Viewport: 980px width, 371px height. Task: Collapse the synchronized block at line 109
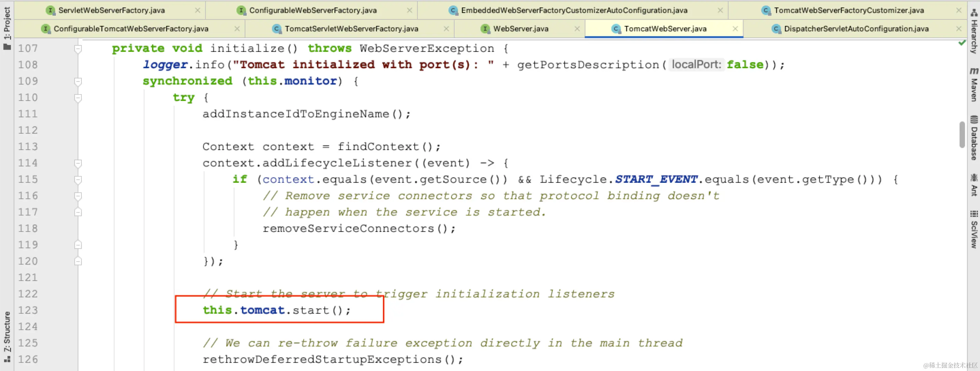pyautogui.click(x=78, y=81)
